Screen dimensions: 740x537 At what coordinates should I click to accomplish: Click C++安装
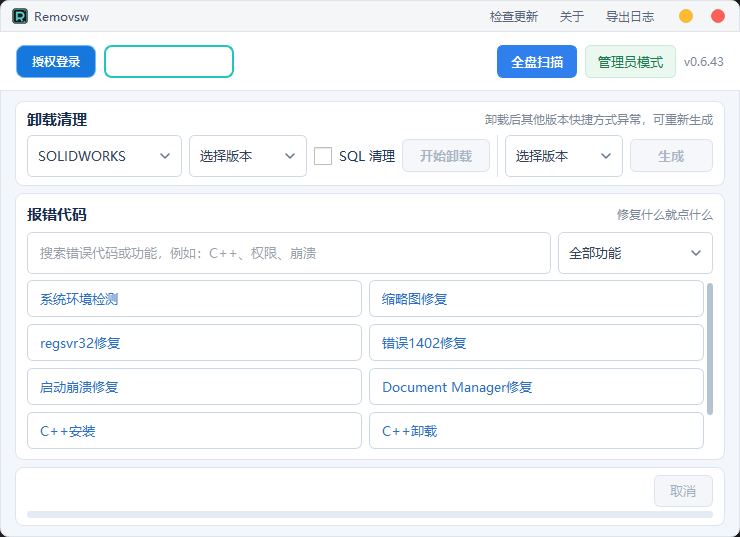click(x=194, y=431)
